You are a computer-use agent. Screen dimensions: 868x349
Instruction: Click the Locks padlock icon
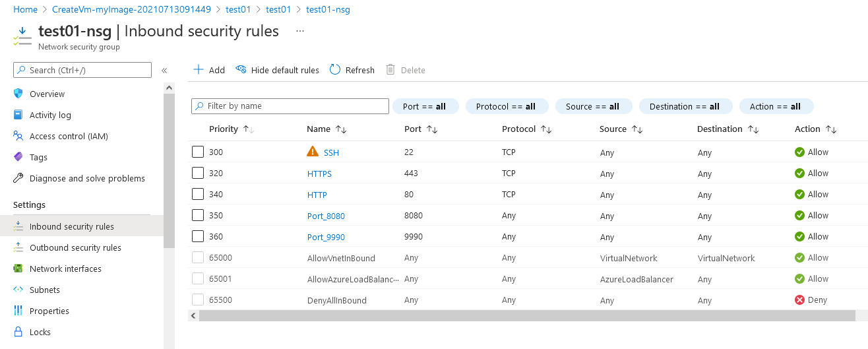[18, 332]
